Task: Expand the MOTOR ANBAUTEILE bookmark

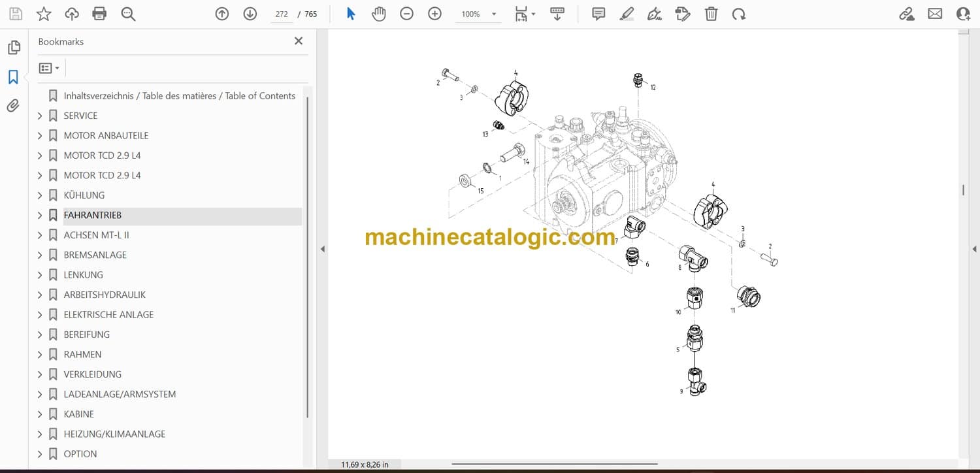Action: point(40,136)
